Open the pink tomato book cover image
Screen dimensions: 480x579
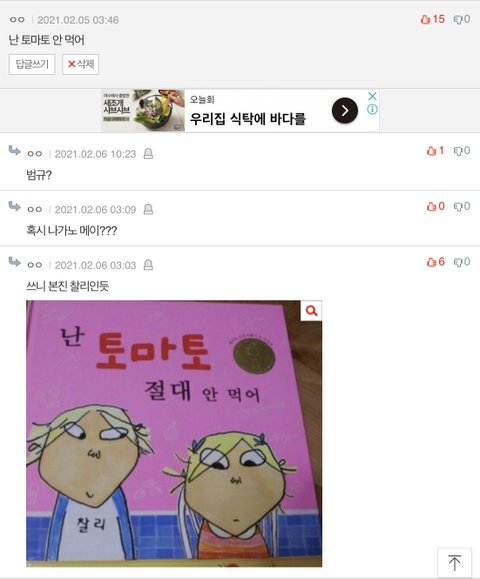click(x=174, y=434)
